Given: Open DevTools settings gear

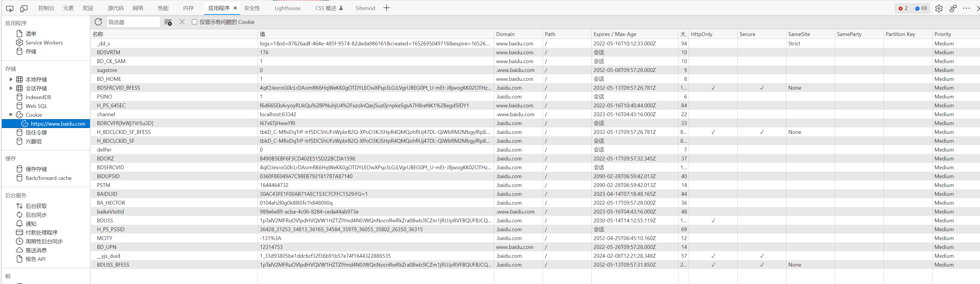Looking at the screenshot, I should click(x=939, y=8).
